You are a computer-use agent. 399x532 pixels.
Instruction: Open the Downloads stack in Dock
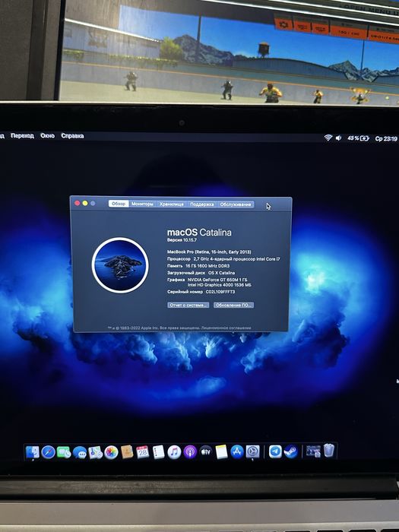pyautogui.click(x=313, y=451)
